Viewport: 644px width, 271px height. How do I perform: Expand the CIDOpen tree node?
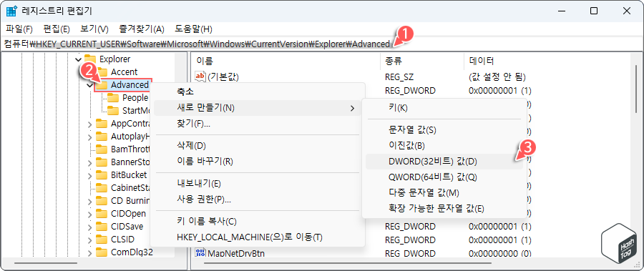click(x=90, y=214)
